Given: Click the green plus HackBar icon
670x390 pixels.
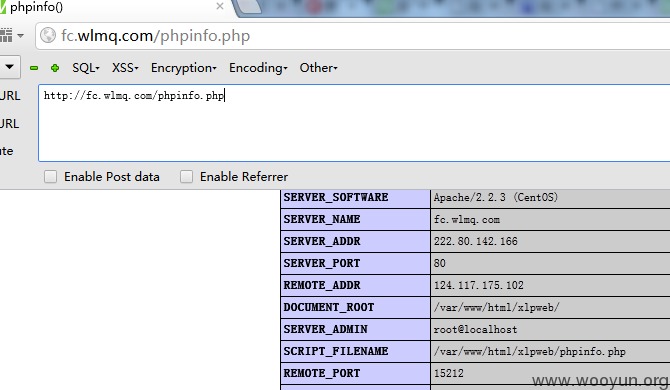Looking at the screenshot, I should pyautogui.click(x=55, y=68).
